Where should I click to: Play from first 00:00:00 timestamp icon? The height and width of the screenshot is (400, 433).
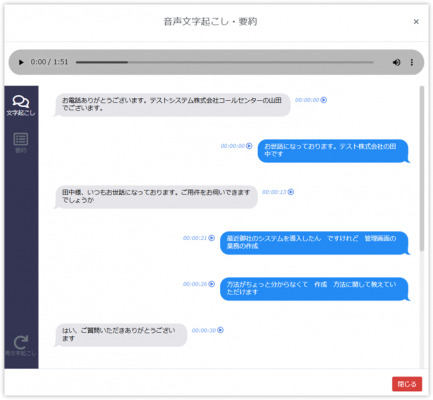pos(324,100)
